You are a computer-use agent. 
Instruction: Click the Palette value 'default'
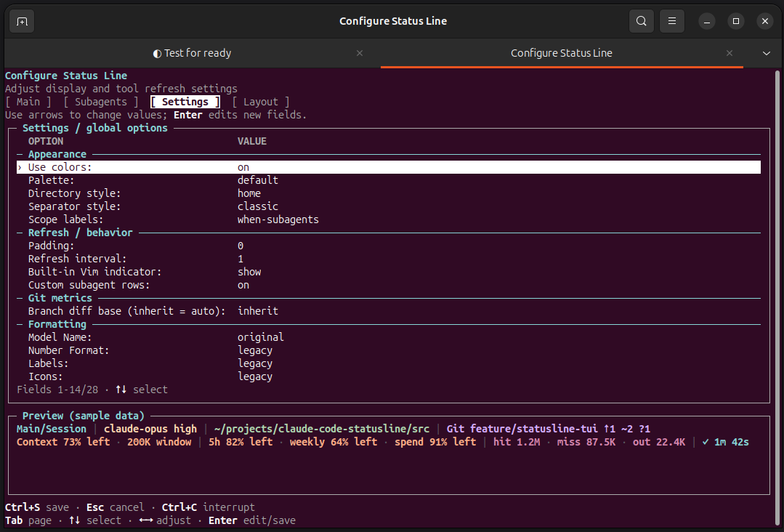[x=258, y=180]
